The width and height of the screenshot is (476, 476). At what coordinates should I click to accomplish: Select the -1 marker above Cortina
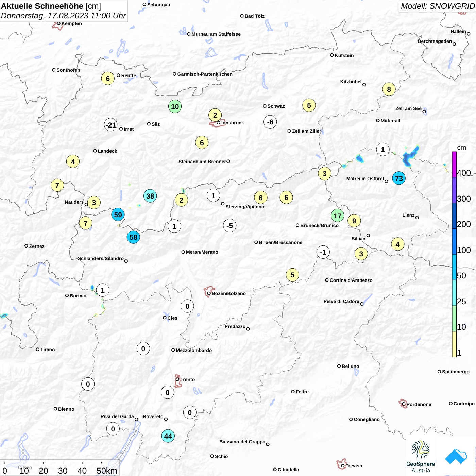[323, 252]
